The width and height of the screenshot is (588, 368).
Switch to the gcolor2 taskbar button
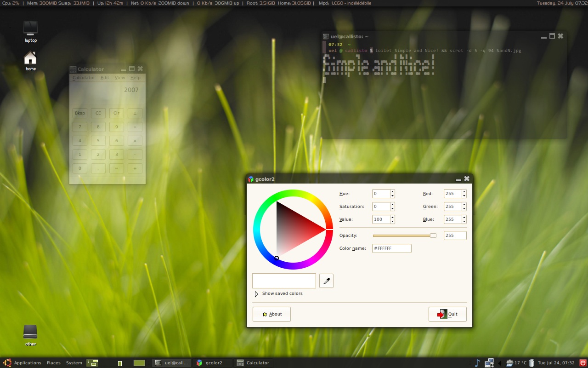[213, 363]
